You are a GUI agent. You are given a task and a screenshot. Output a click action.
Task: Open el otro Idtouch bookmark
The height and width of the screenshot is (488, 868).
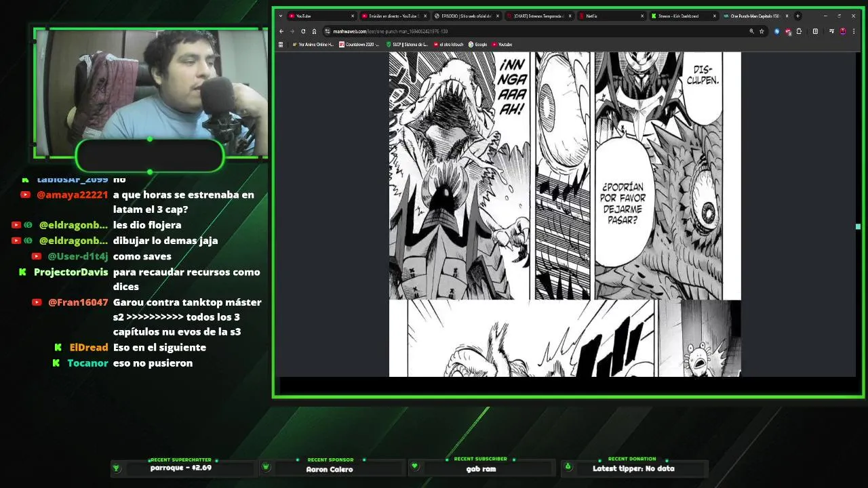[449, 45]
